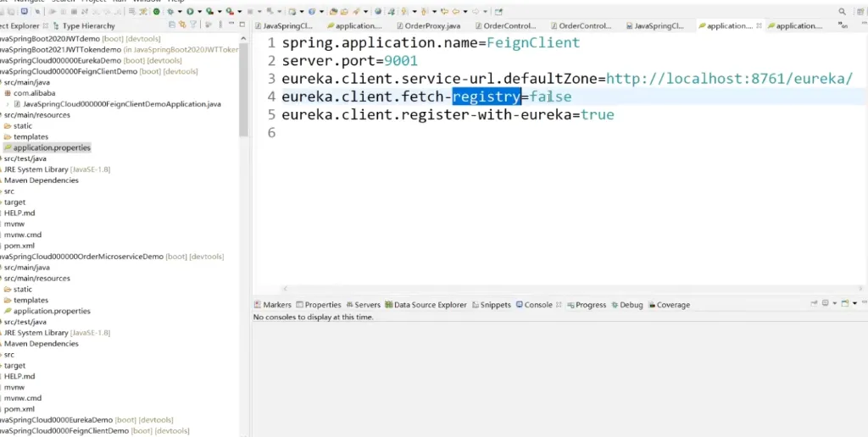The image size is (868, 437).
Task: Click the explorer scrollbar up arrow
Action: click(x=244, y=38)
